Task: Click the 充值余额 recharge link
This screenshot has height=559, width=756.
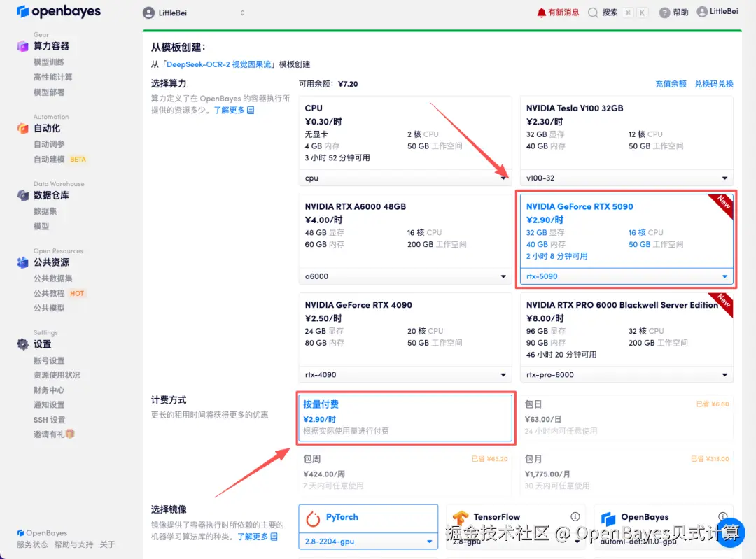Action: coord(671,83)
